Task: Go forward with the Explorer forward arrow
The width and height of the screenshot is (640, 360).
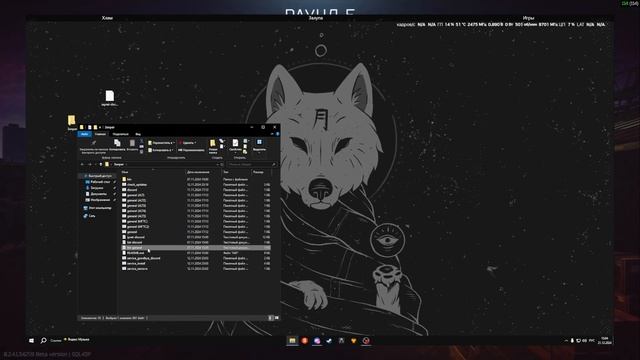Action: pyautogui.click(x=89, y=164)
